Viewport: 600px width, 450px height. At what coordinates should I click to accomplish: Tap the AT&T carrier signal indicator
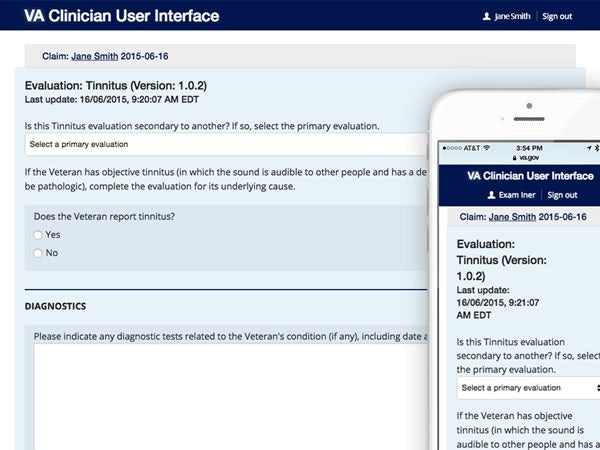click(x=461, y=148)
